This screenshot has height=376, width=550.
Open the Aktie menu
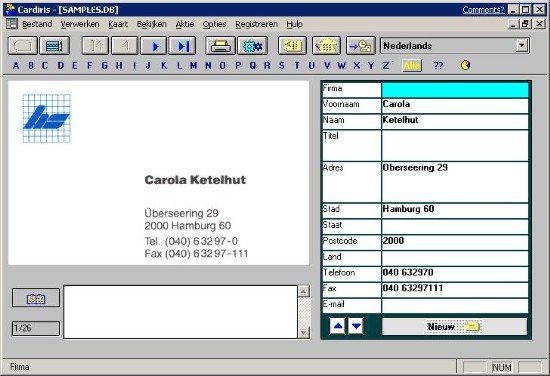point(185,24)
